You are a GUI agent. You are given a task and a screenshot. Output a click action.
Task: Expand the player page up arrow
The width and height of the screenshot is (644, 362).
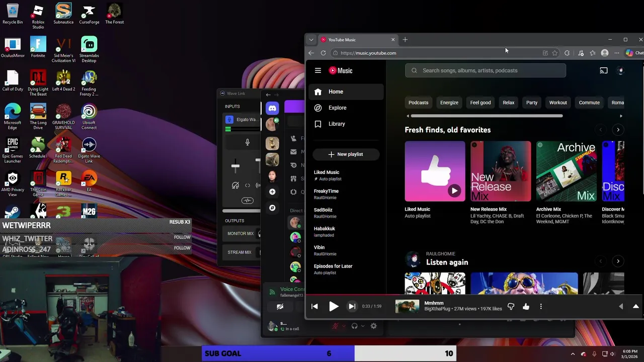click(x=635, y=307)
